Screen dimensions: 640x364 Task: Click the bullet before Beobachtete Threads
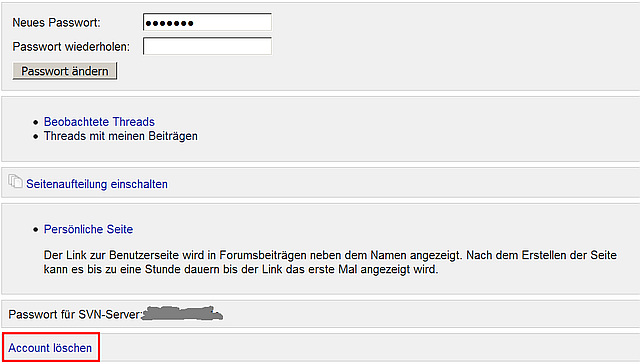(x=36, y=122)
